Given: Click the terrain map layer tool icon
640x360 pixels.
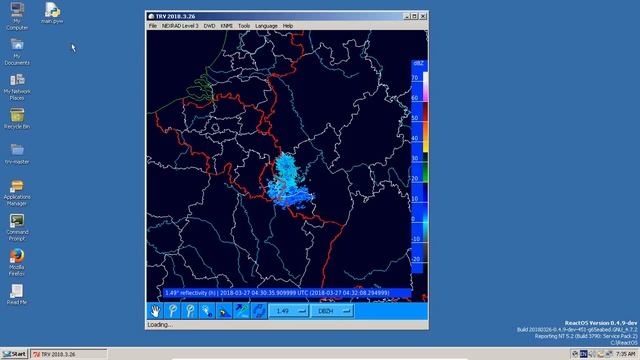Looking at the screenshot, I should [224, 311].
